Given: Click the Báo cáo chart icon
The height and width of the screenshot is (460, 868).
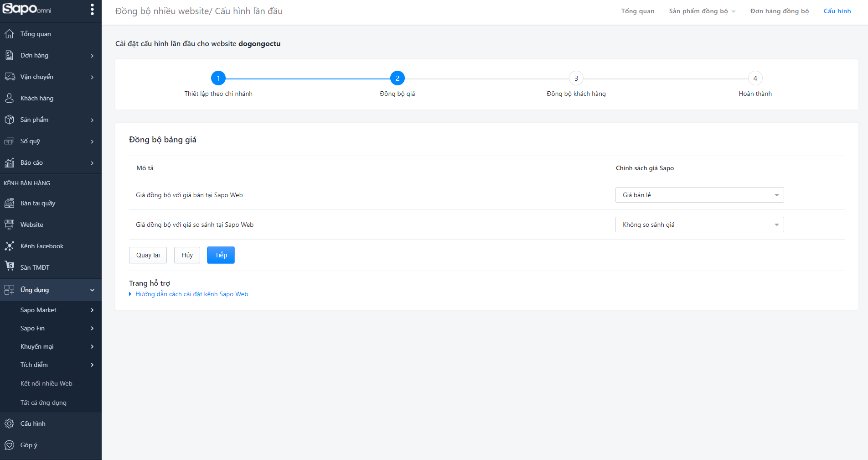Looking at the screenshot, I should click(x=9, y=162).
